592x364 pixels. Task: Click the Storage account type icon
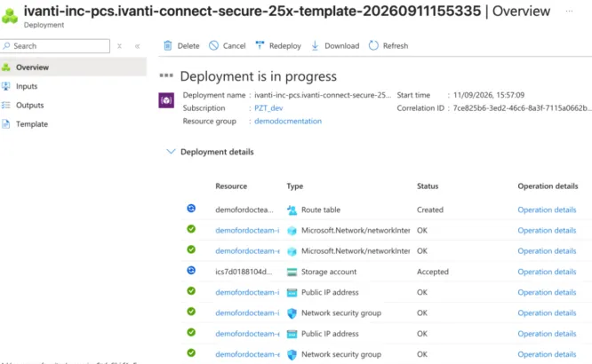[292, 272]
